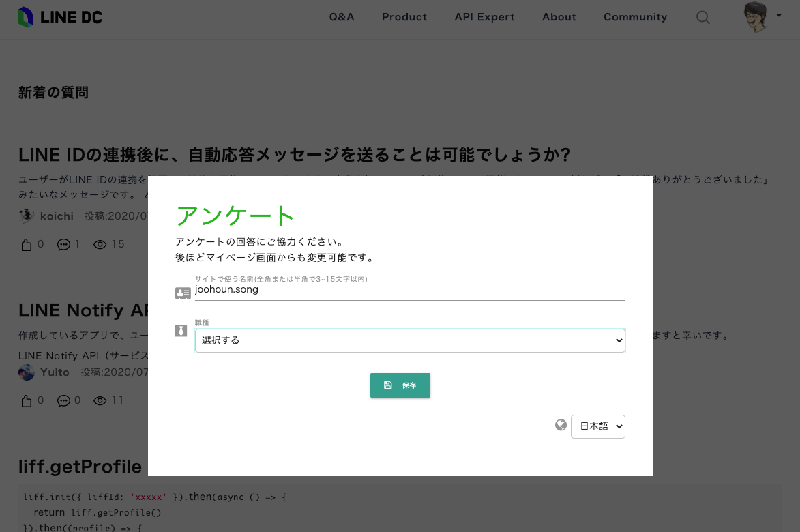Open the LINE Notify API question title
This screenshot has height=532, width=800.
click(x=83, y=310)
